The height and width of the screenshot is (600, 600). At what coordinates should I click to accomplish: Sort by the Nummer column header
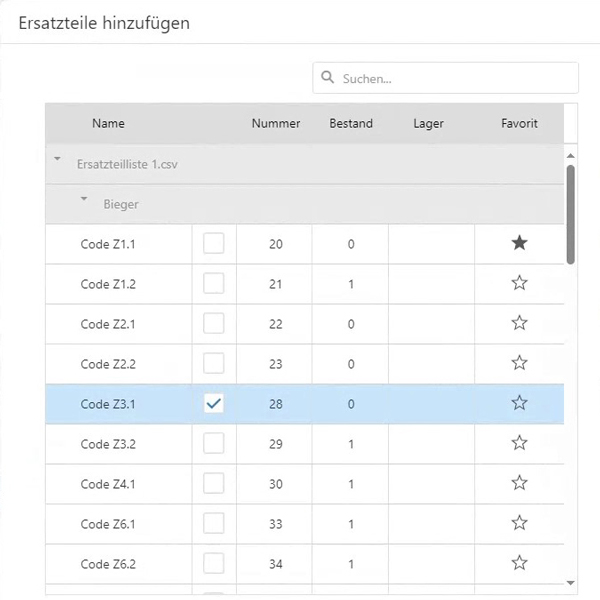point(276,124)
